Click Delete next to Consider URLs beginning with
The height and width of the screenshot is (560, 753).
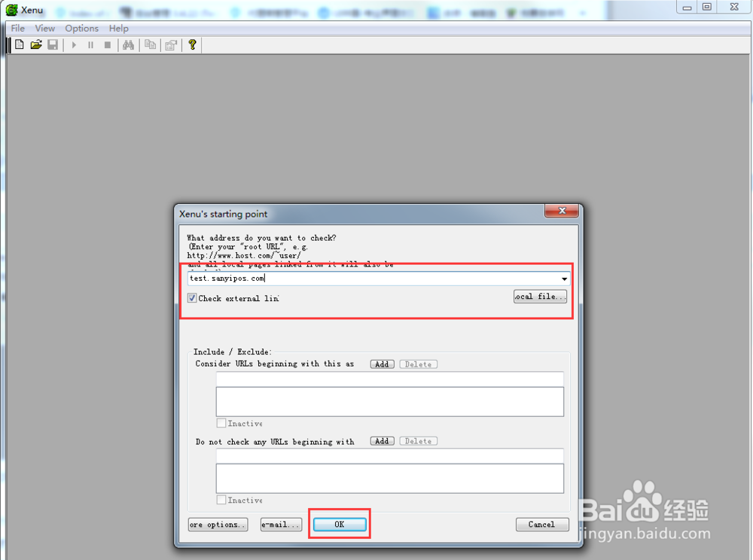[418, 364]
